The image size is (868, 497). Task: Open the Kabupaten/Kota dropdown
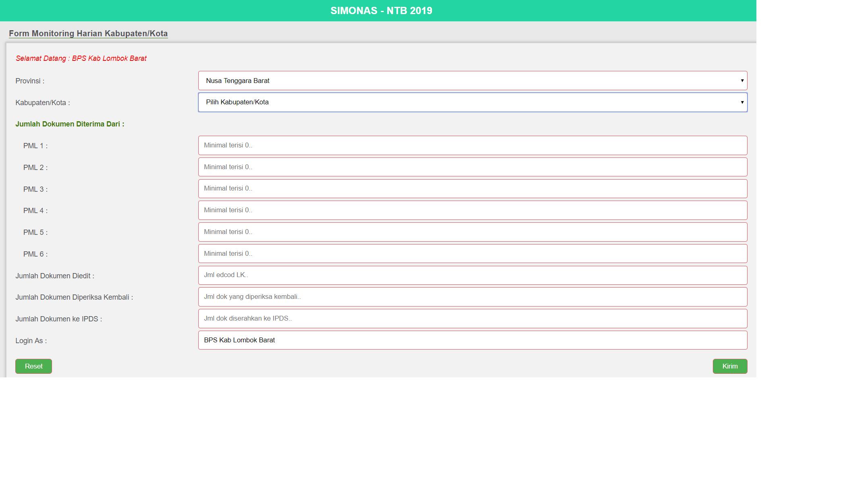click(473, 102)
